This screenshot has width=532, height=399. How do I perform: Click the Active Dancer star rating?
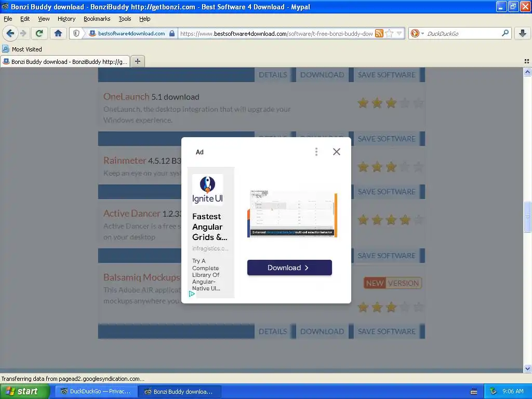390,220
